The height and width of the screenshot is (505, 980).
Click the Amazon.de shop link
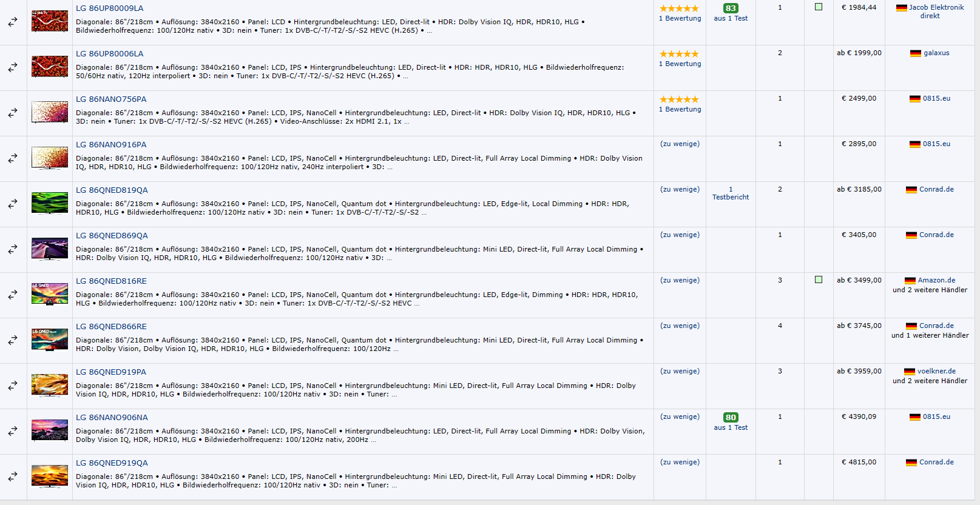coord(936,281)
